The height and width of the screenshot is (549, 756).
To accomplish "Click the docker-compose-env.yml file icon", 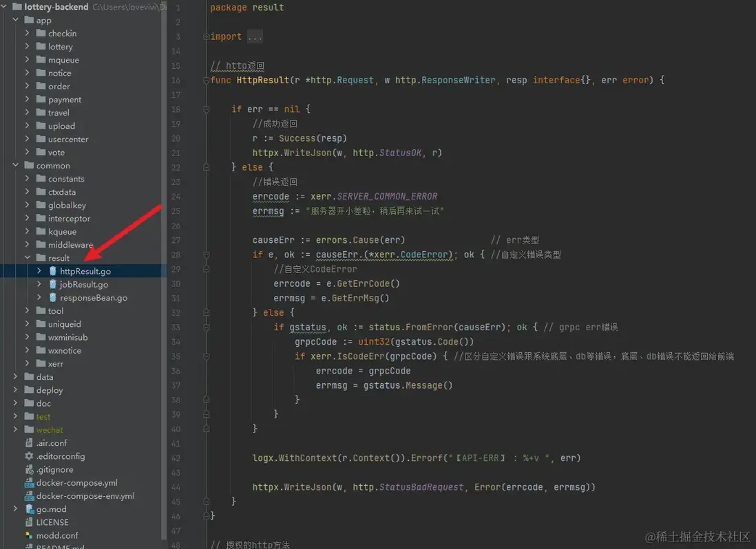I will [x=30, y=495].
